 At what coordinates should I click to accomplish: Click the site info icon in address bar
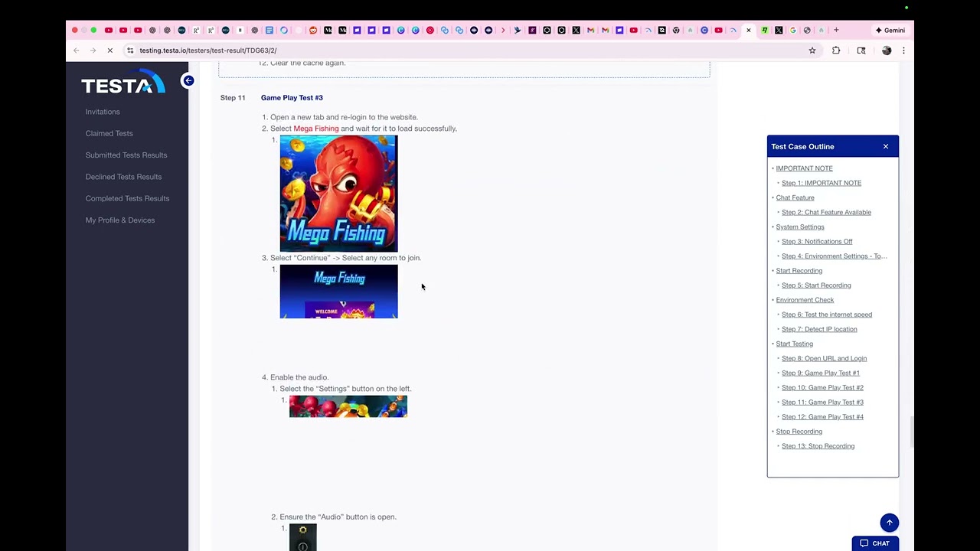click(x=130, y=51)
